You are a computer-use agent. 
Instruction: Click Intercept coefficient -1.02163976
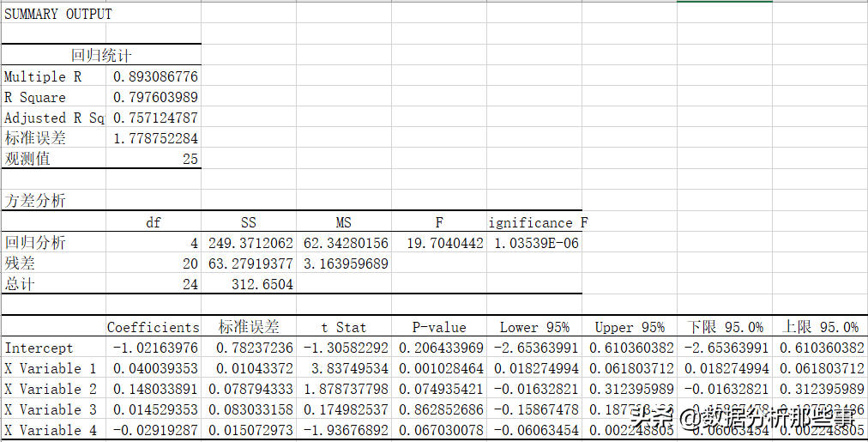155,348
